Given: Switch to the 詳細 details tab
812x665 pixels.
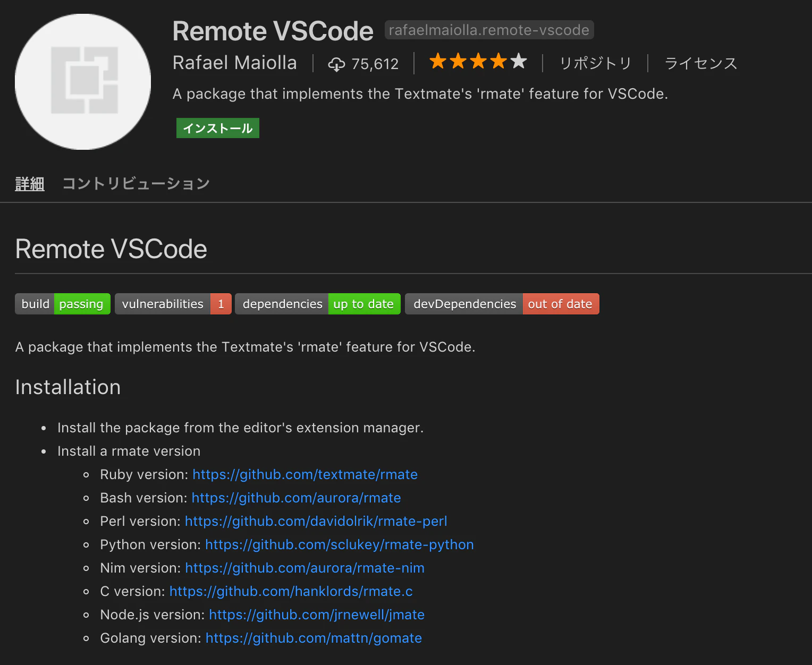Looking at the screenshot, I should [30, 184].
